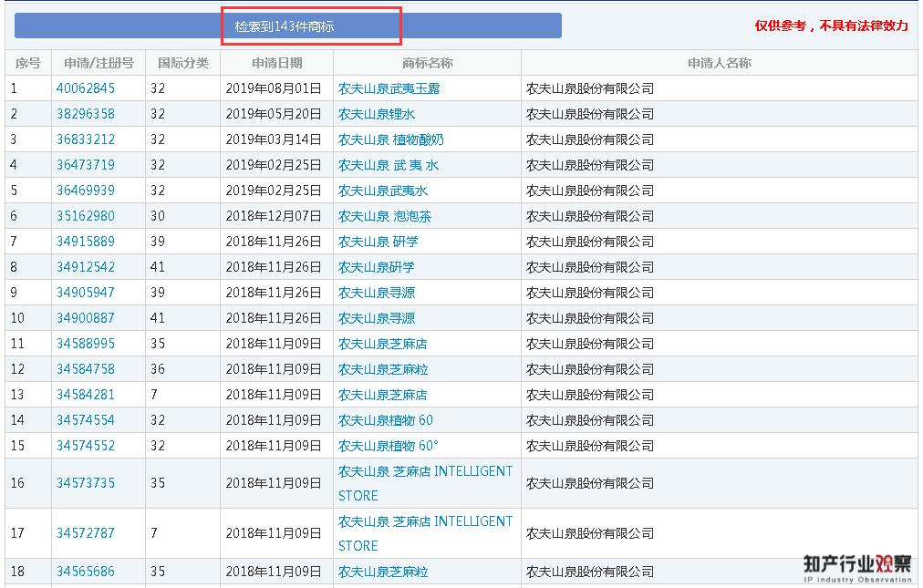This screenshot has width=923, height=588.
Task: Click the 申请人名称 column header
Action: 720,63
